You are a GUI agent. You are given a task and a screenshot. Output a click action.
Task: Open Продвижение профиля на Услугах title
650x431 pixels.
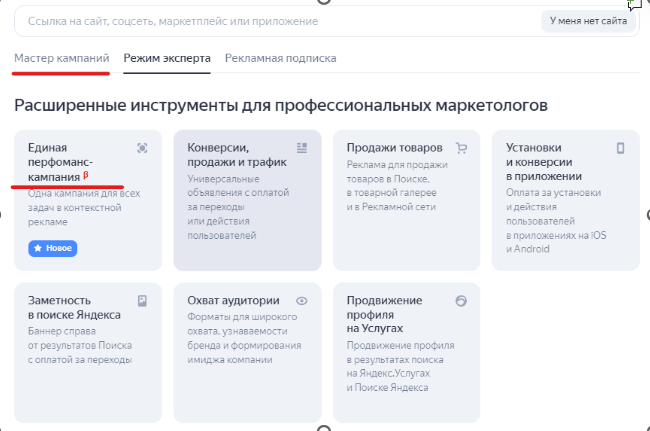coord(384,314)
